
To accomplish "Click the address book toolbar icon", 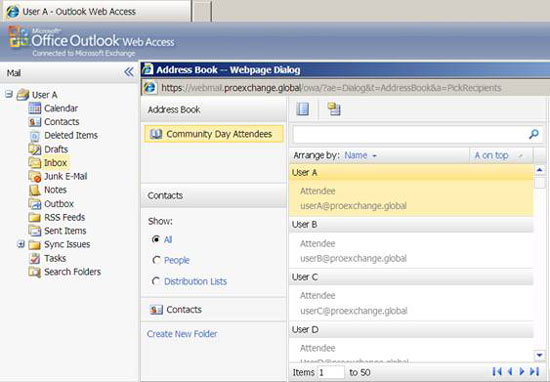I will [x=302, y=109].
